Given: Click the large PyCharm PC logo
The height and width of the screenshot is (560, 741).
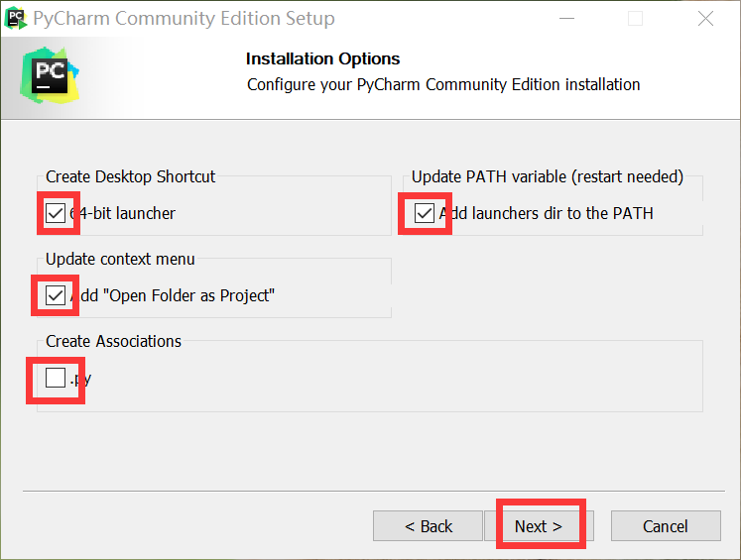Looking at the screenshot, I should (50, 75).
